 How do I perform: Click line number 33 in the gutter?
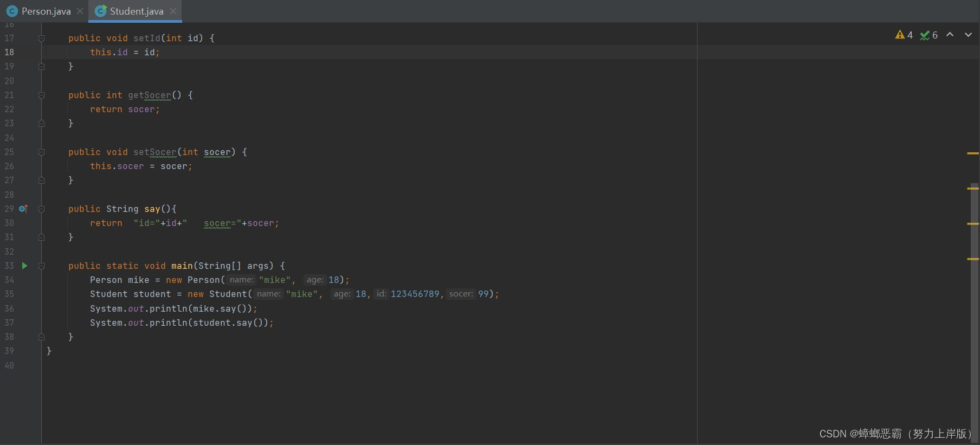[9, 266]
